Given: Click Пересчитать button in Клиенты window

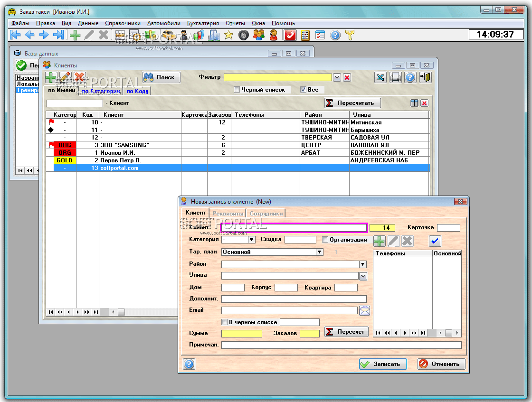Looking at the screenshot, I should coord(352,103).
